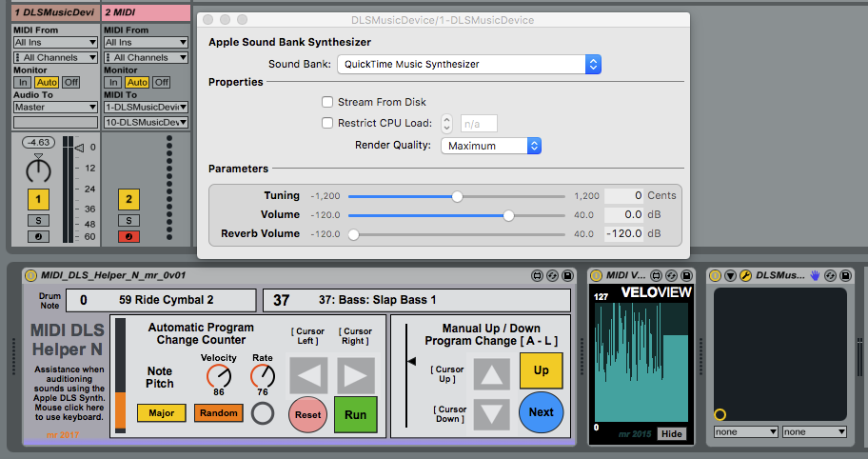Arm the record button on track 2
Screen dimensions: 868x459
(x=129, y=236)
